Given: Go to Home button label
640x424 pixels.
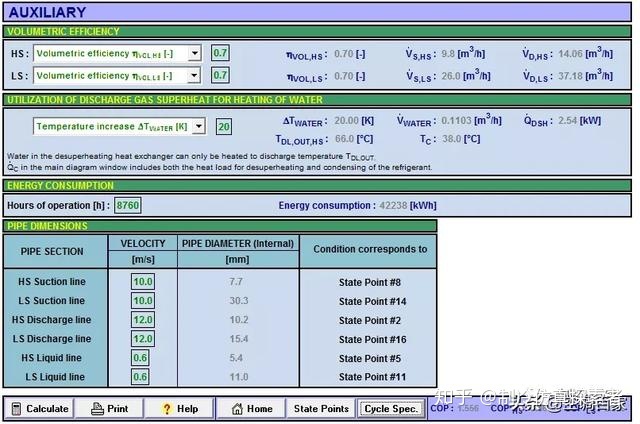Looking at the screenshot, I should click(x=260, y=408).
